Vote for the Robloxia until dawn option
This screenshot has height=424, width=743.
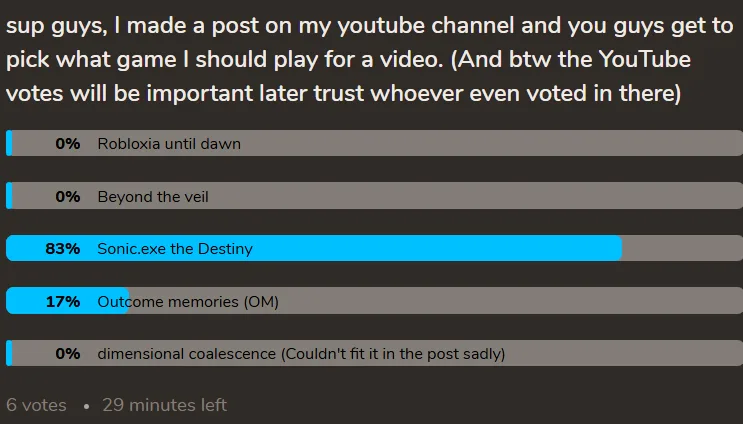(169, 144)
